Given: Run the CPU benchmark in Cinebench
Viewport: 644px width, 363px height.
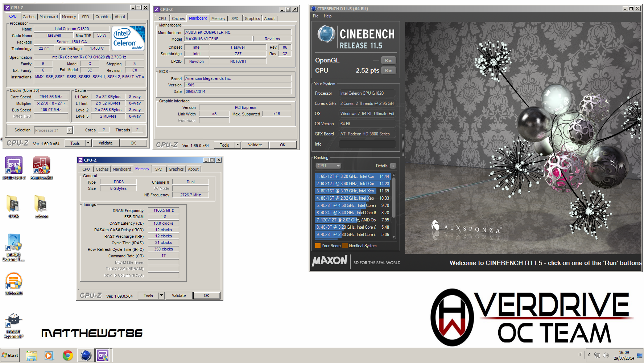Looking at the screenshot, I should click(388, 71).
